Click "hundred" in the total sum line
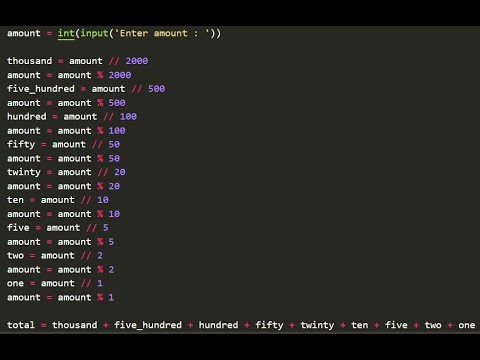 (x=219, y=325)
